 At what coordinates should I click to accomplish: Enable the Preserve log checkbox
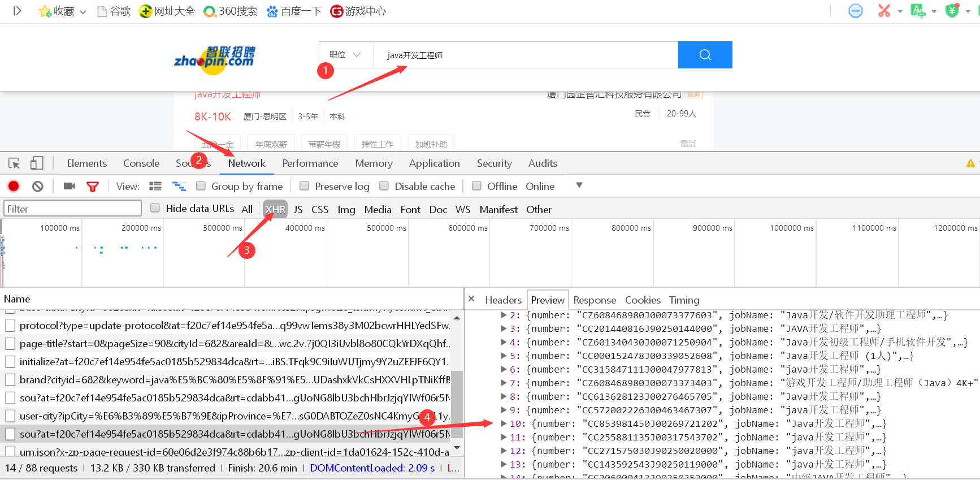(304, 186)
